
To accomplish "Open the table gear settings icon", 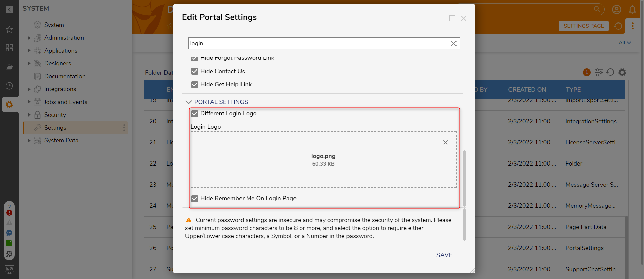I will point(622,72).
